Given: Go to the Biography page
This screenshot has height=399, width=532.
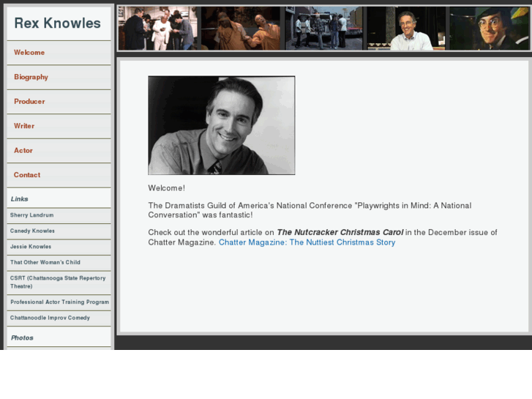Looking at the screenshot, I should coord(59,77).
